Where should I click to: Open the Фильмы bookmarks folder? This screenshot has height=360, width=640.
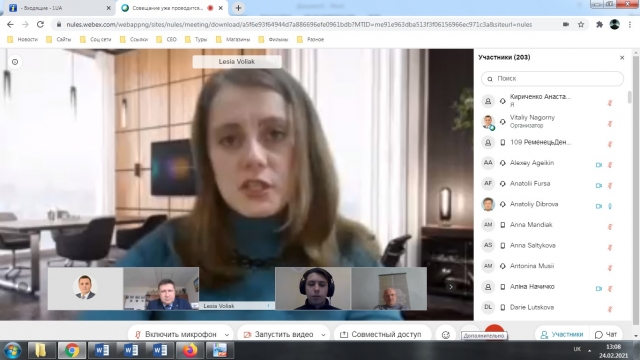coord(273,40)
